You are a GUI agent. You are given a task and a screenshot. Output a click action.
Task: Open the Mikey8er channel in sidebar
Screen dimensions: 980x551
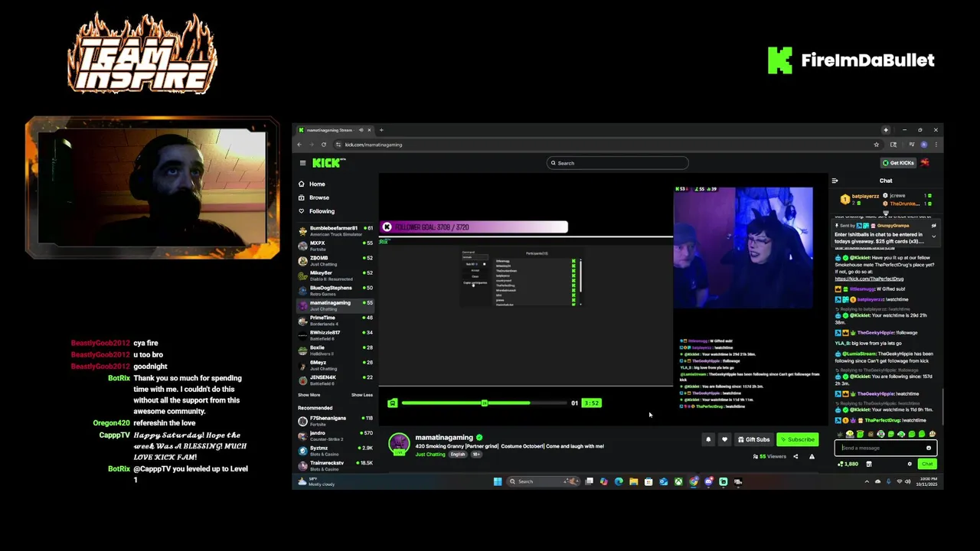335,275
